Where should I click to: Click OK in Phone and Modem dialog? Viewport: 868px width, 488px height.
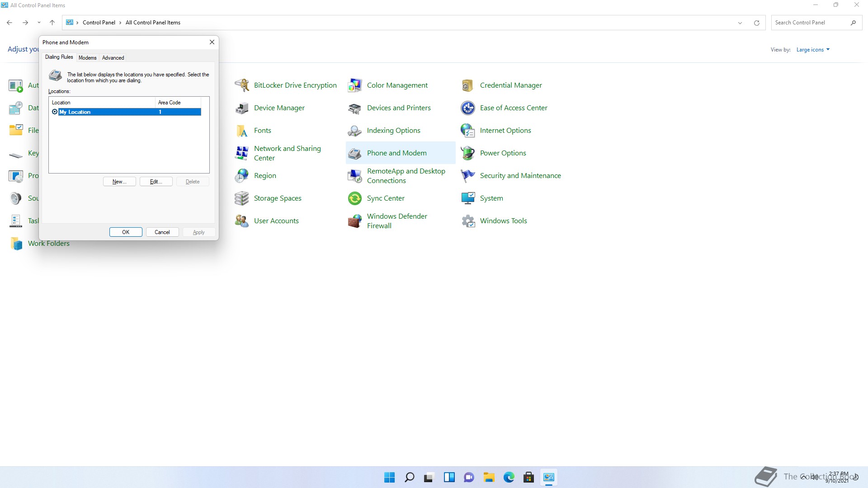point(126,232)
